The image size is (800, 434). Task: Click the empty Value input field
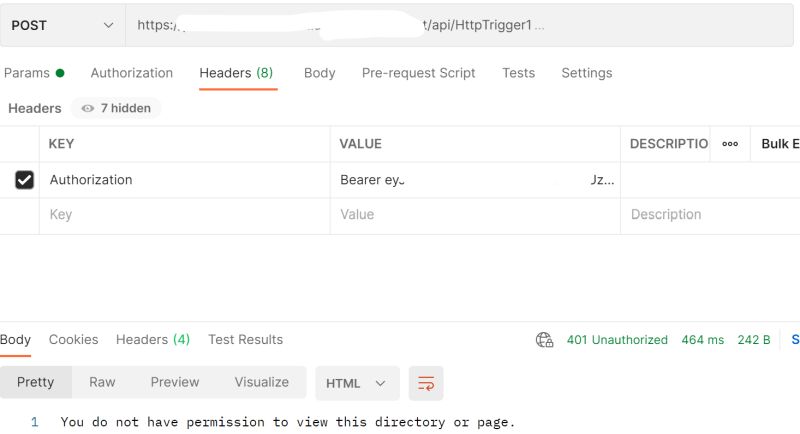point(476,215)
